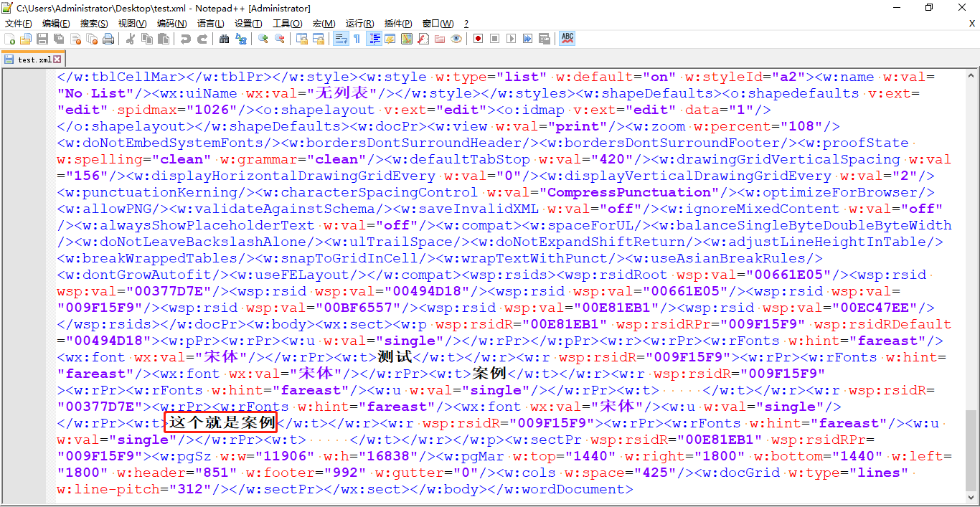Click the vertical scrollbar up arrow
Image resolution: width=980 pixels, height=507 pixels.
tap(971, 75)
